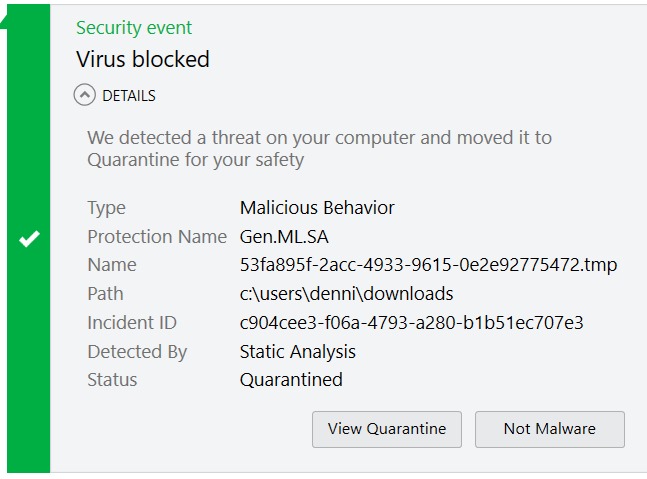Click the Protection Name field label
The image size is (647, 479).
pos(157,237)
